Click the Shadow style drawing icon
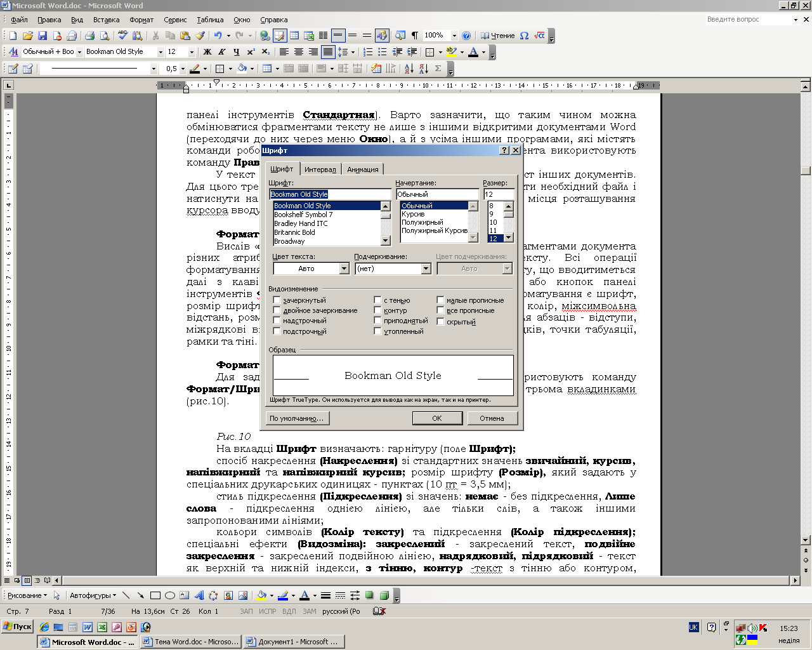The image size is (812, 650). point(369,595)
